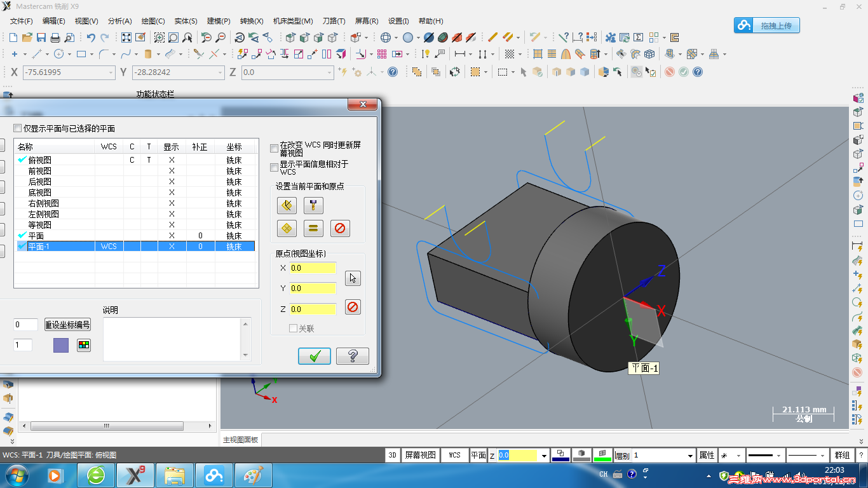868x488 pixels.
Task: Open the 编辑(E) menu
Action: pos(54,21)
